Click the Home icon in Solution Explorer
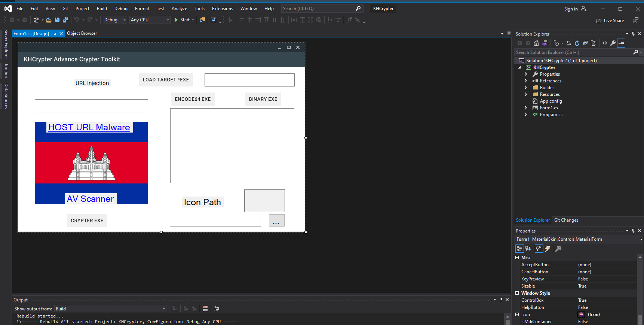The height and width of the screenshot is (325, 644). [536, 43]
